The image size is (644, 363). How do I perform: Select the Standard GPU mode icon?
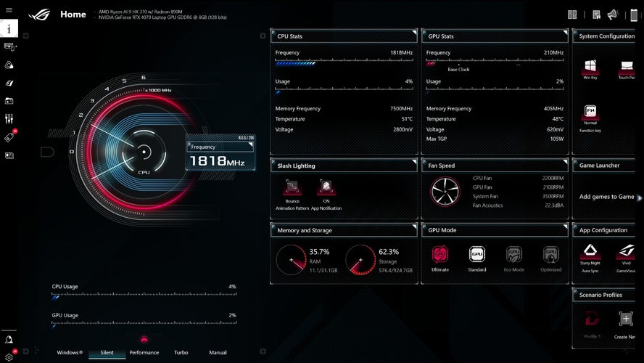click(x=476, y=255)
